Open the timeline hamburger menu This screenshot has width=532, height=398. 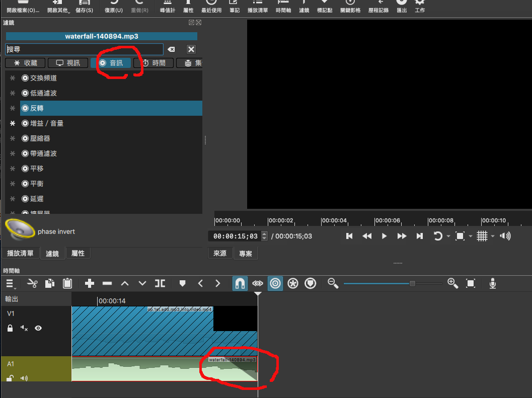pos(11,284)
